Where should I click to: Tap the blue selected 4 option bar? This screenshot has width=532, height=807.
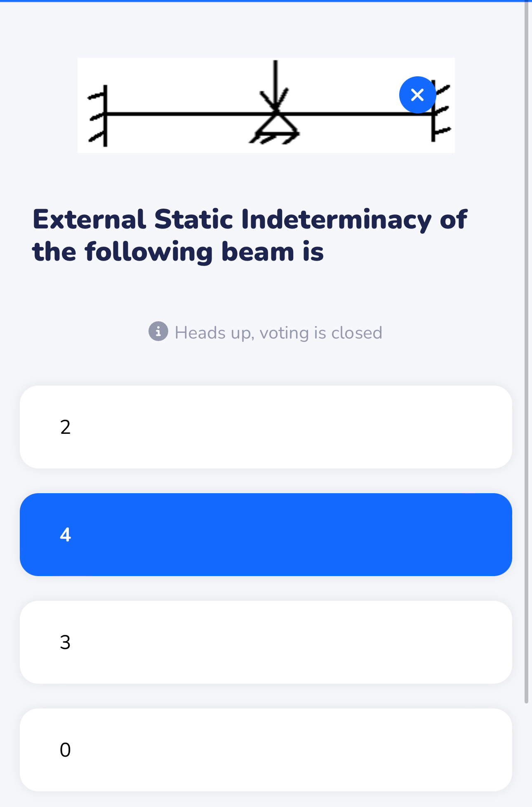click(x=266, y=535)
